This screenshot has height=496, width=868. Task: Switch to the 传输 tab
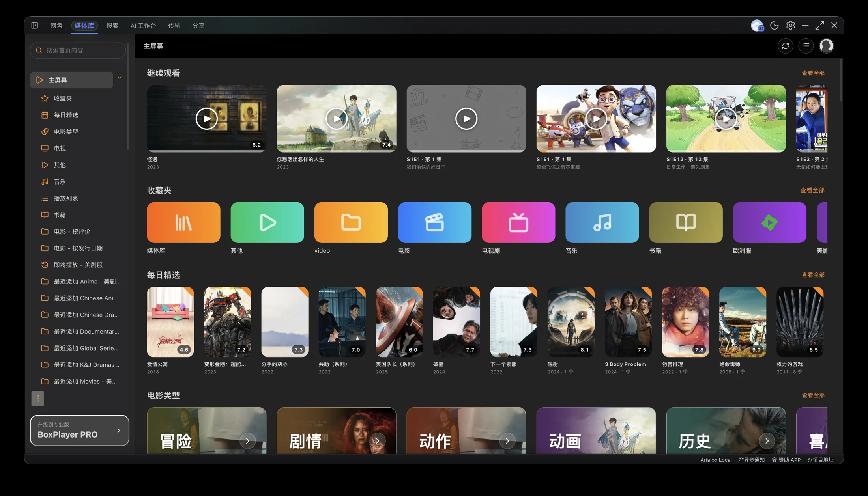coord(174,26)
